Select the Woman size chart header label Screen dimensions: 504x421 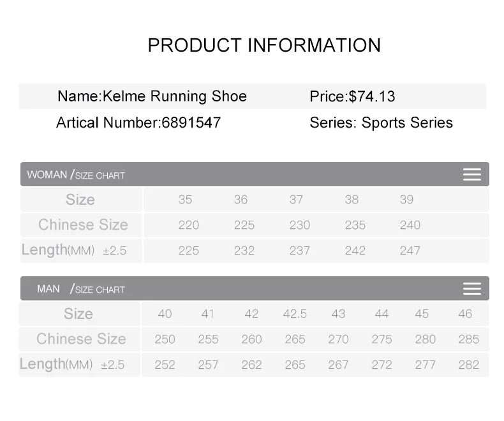[x=76, y=175]
